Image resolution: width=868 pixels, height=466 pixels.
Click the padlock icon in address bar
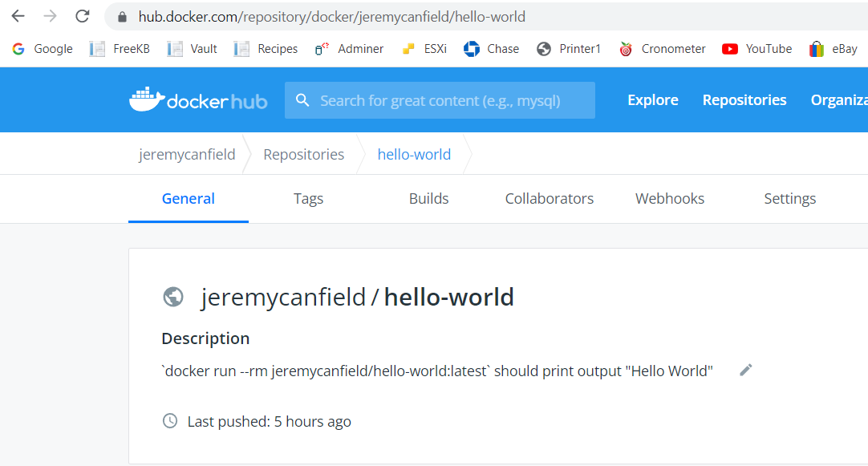pos(123,17)
